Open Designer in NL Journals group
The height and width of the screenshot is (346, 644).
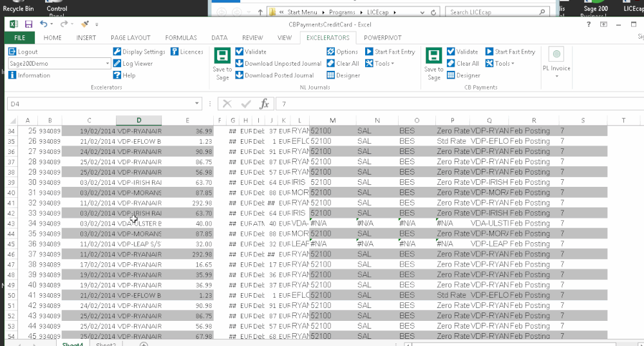click(x=343, y=75)
